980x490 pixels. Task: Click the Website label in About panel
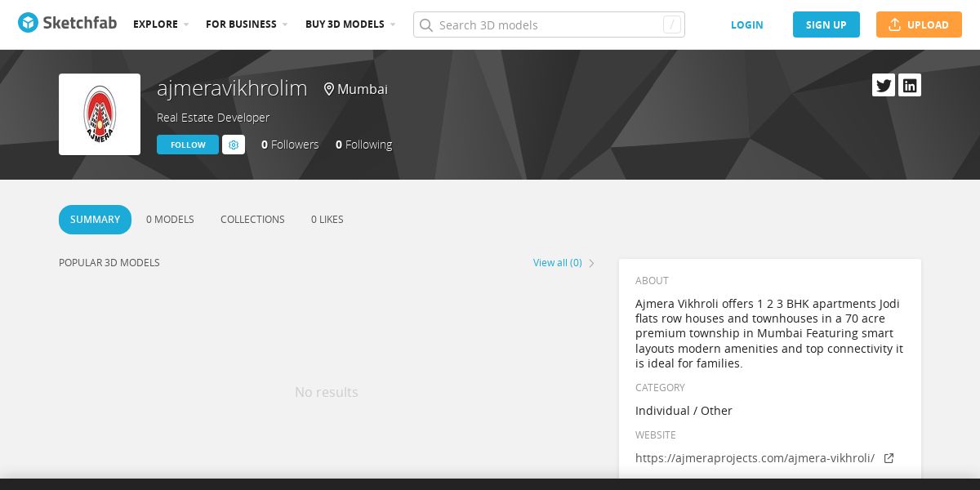pos(656,435)
